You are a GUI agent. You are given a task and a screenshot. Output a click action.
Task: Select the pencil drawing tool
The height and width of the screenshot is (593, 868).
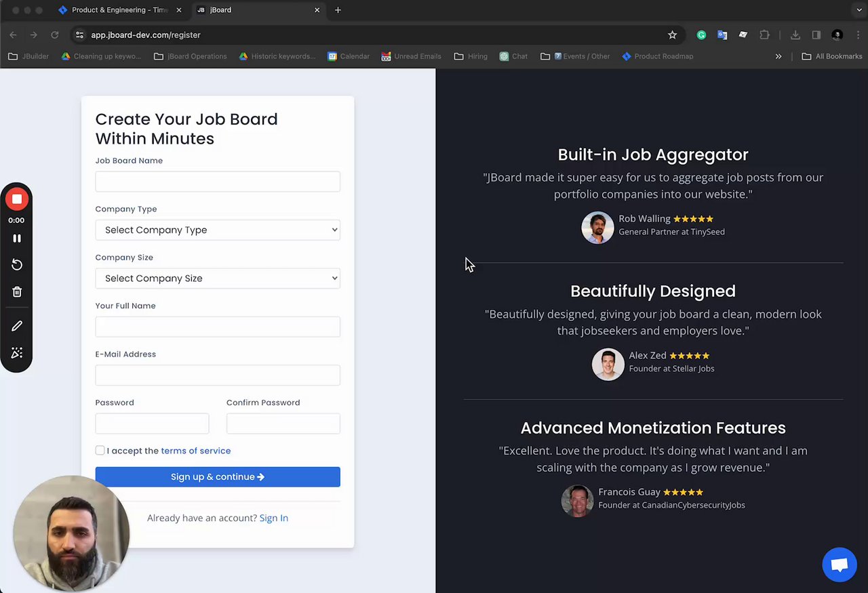coord(17,326)
